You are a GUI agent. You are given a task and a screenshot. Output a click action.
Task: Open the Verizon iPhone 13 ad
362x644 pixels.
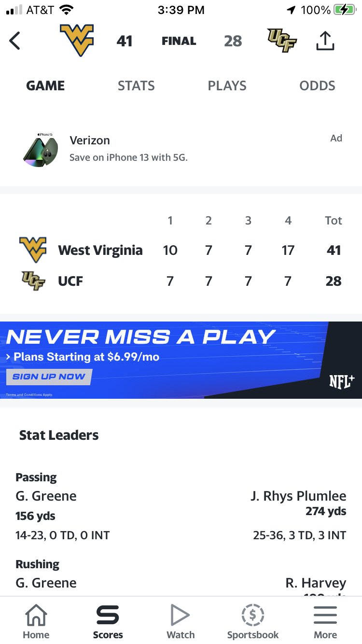pos(181,149)
